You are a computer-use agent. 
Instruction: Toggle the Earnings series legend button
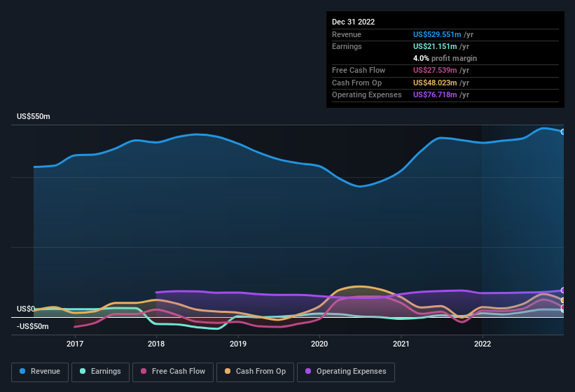pyautogui.click(x=100, y=372)
